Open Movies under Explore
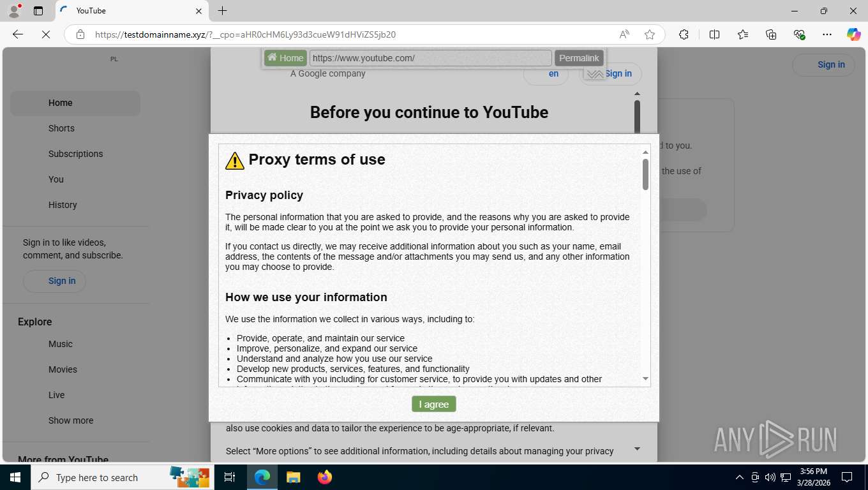This screenshot has width=868, height=490. pos(75,369)
